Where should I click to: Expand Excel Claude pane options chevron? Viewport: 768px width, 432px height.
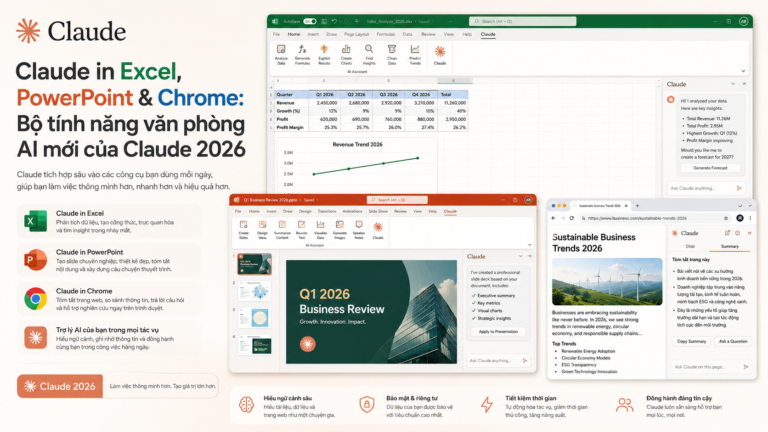(x=733, y=84)
